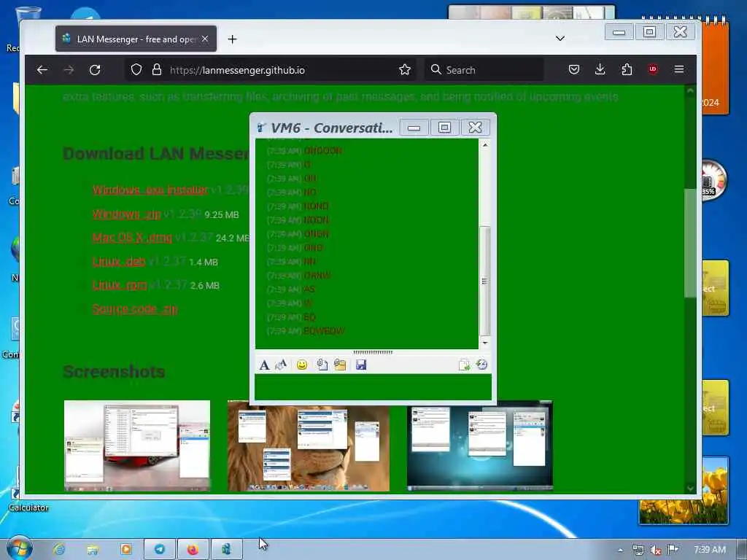The height and width of the screenshot is (560, 747).
Task: Open a new Firefox tab
Action: [x=232, y=39]
